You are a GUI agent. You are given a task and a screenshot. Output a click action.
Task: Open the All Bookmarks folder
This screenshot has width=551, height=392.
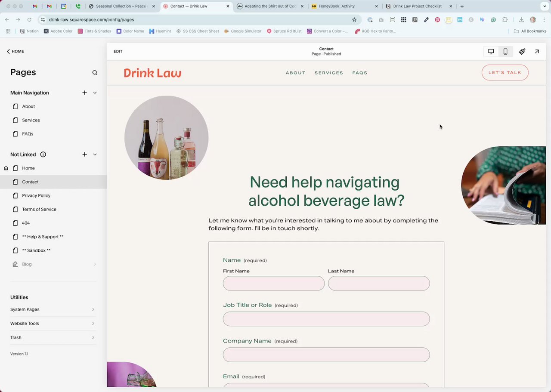point(530,31)
